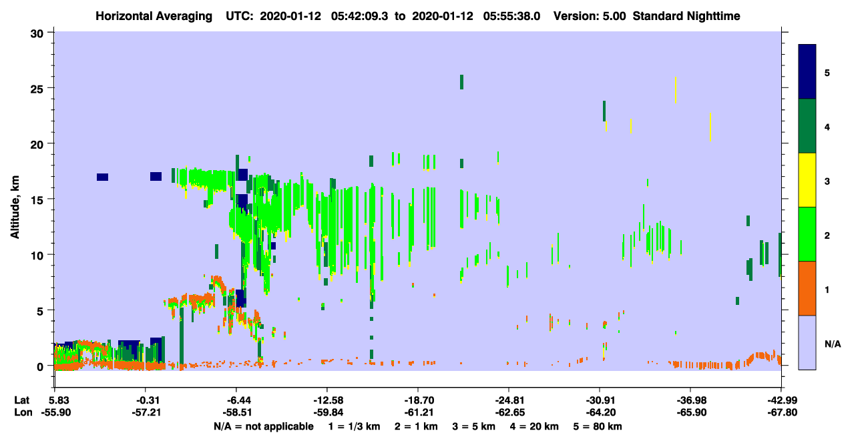Screen dimensions: 868x445
Task: Click 'Version: 5.00' in the title
Action: click(590, 15)
